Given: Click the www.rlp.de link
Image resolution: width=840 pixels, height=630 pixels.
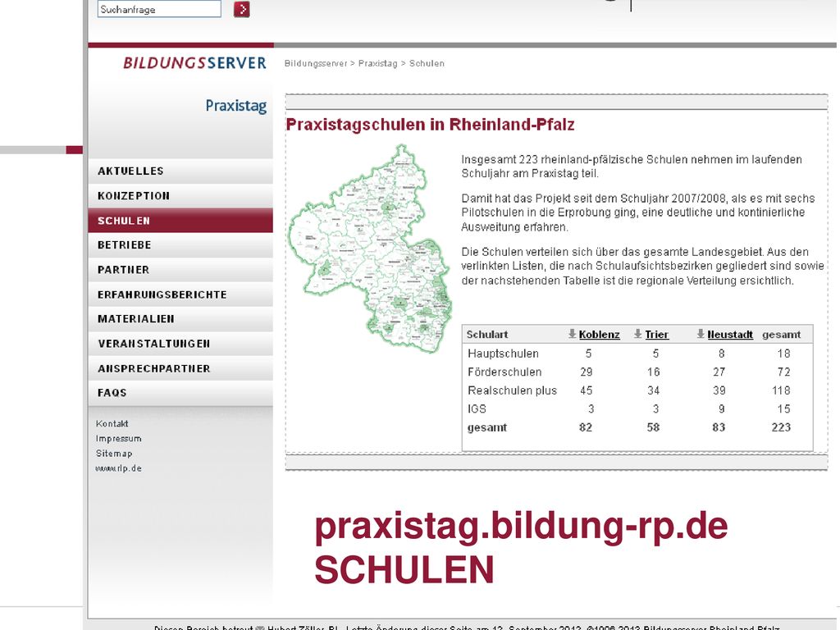Looking at the screenshot, I should pos(118,468).
